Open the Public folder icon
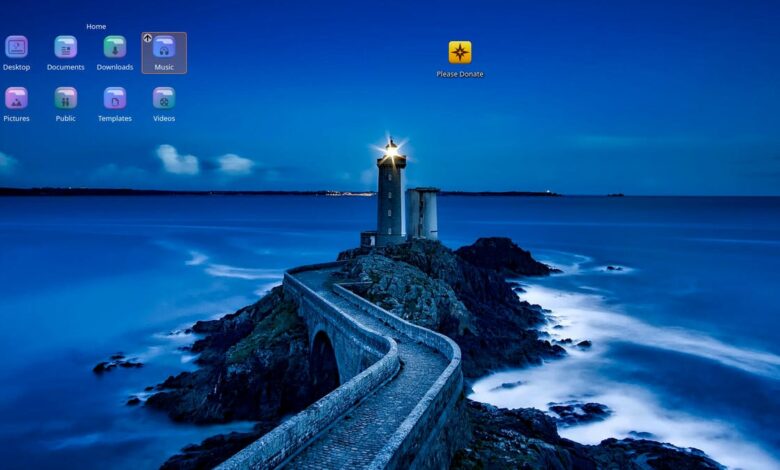The height and width of the screenshot is (470, 780). pyautogui.click(x=66, y=98)
